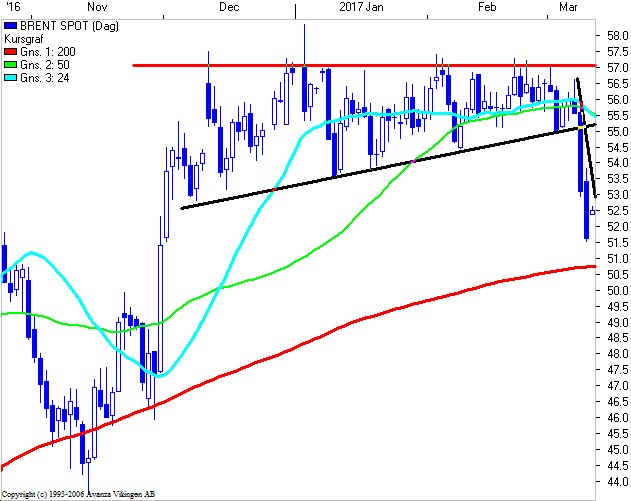Screen dimensions: 631x501
Task: Click the '16 year label at top left
Action: [10, 7]
